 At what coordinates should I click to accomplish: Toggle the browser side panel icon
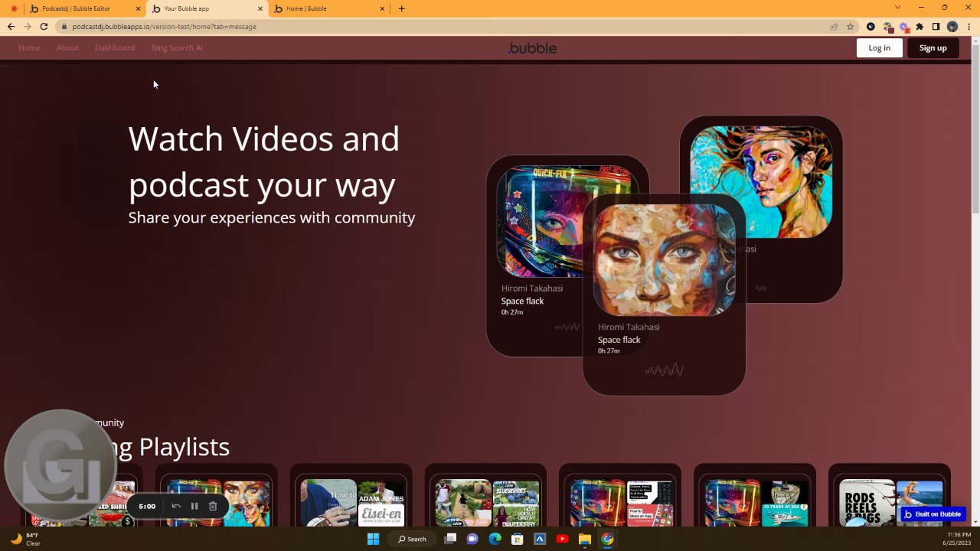pos(936,26)
